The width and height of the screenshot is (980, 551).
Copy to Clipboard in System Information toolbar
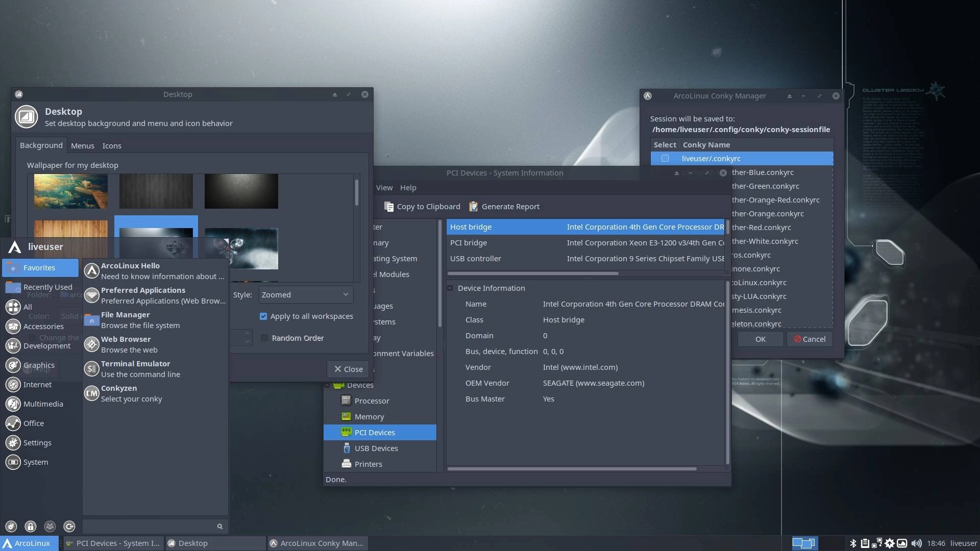point(422,207)
